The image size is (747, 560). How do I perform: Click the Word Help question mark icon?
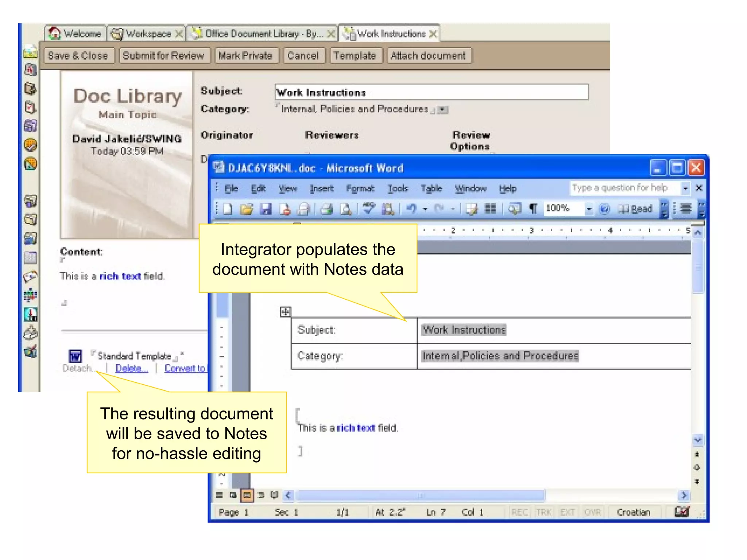(604, 209)
